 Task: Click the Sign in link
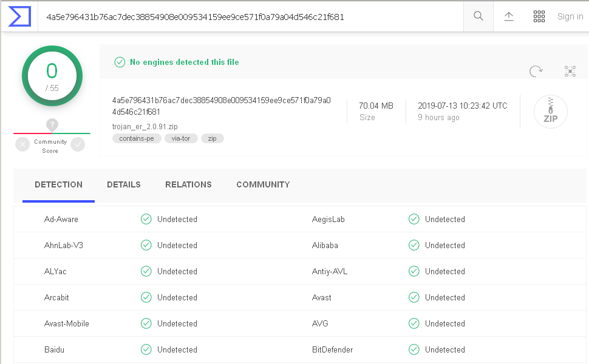(x=570, y=16)
